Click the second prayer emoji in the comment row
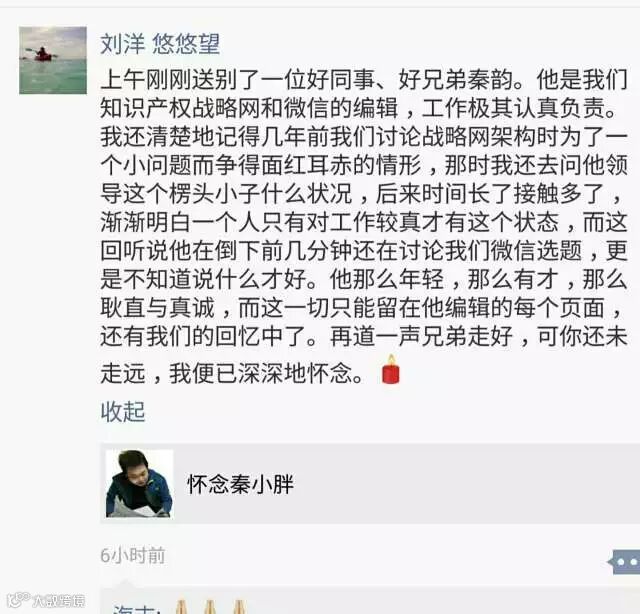Image resolution: width=640 pixels, height=614 pixels. click(x=209, y=607)
